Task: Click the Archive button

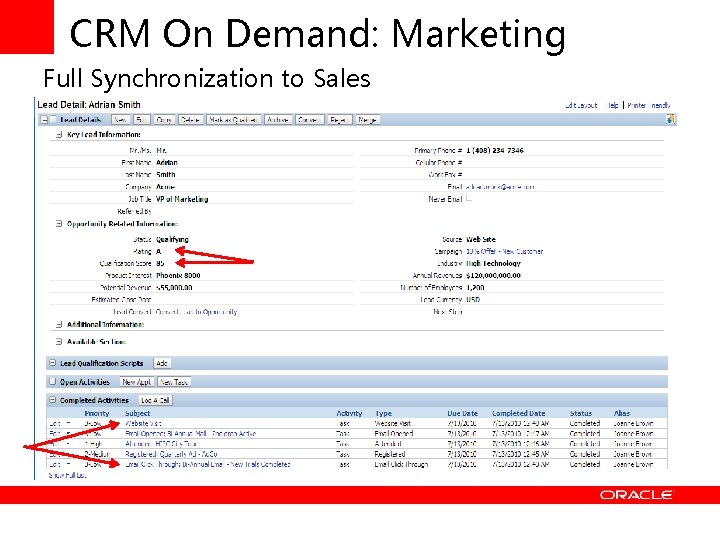Action: point(278,120)
